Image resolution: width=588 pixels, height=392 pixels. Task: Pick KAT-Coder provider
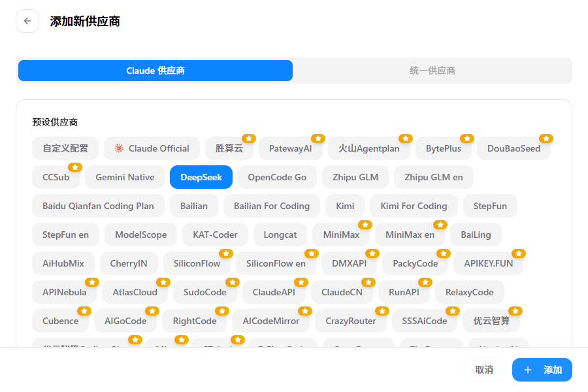[215, 235]
